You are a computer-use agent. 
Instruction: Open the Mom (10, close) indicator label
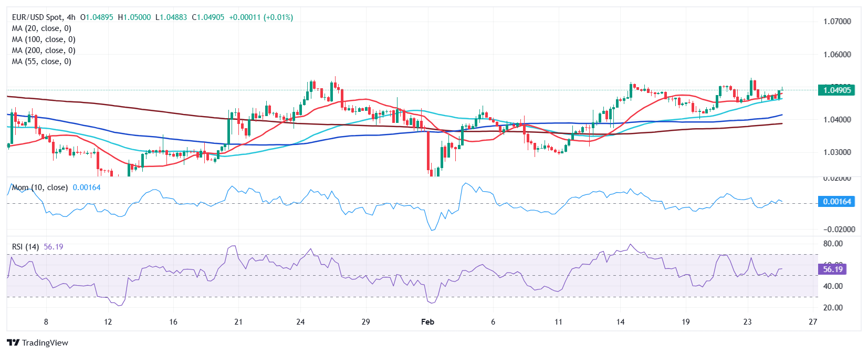click(x=40, y=188)
